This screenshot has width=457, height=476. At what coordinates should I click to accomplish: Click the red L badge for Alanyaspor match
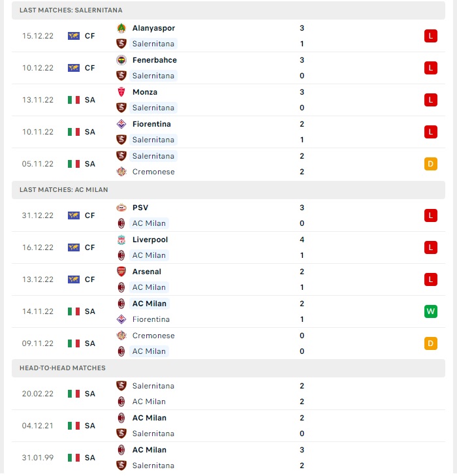point(431,36)
